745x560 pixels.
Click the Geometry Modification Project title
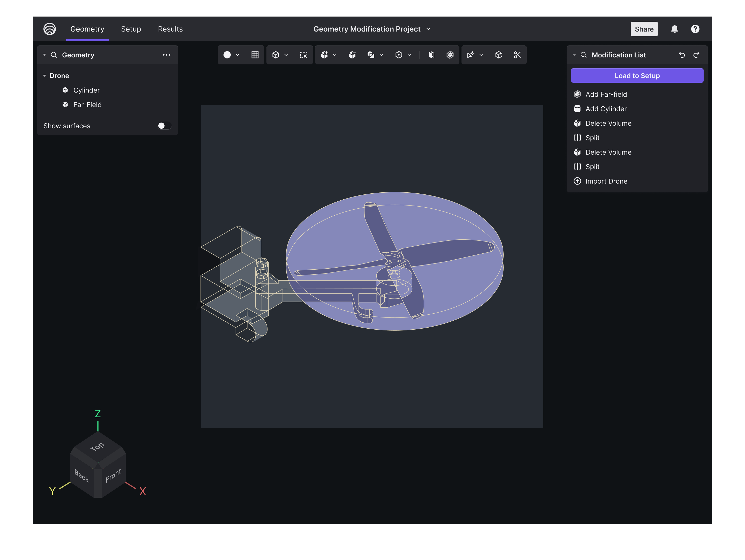tap(367, 29)
